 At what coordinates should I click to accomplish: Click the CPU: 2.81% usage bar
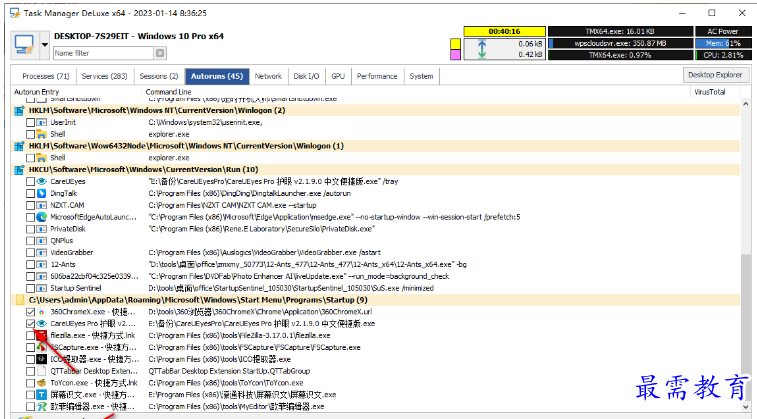click(722, 55)
